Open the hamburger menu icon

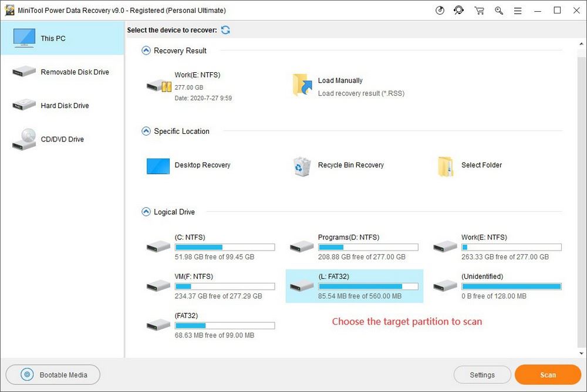[518, 10]
